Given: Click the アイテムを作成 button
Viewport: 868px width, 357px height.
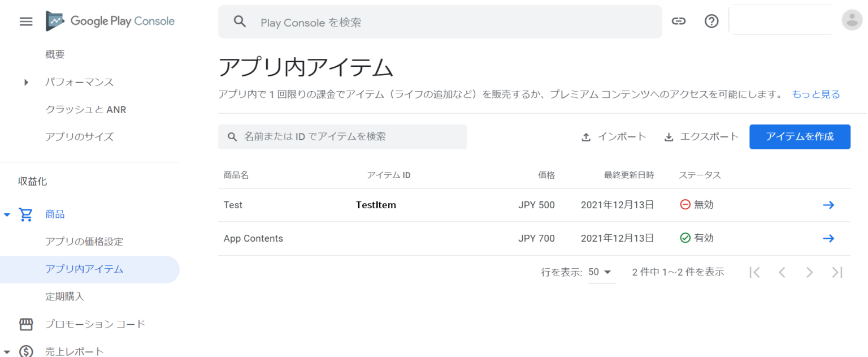Looking at the screenshot, I should pos(800,136).
